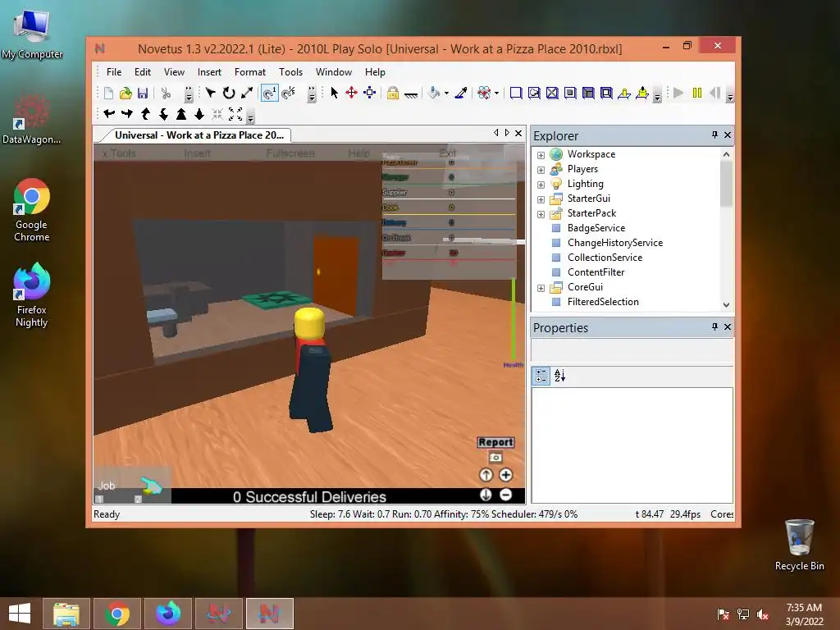Image resolution: width=840 pixels, height=630 pixels.
Task: Expand the Lighting tree node
Action: click(x=541, y=185)
